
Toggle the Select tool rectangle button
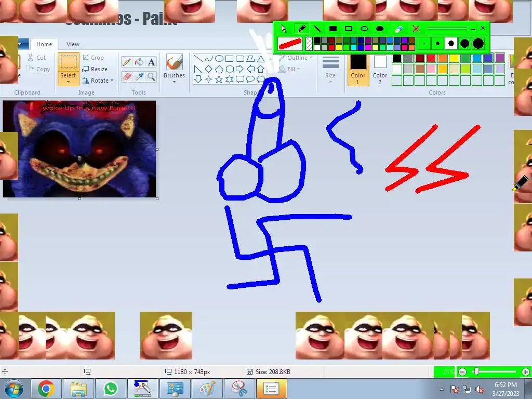[x=68, y=62]
